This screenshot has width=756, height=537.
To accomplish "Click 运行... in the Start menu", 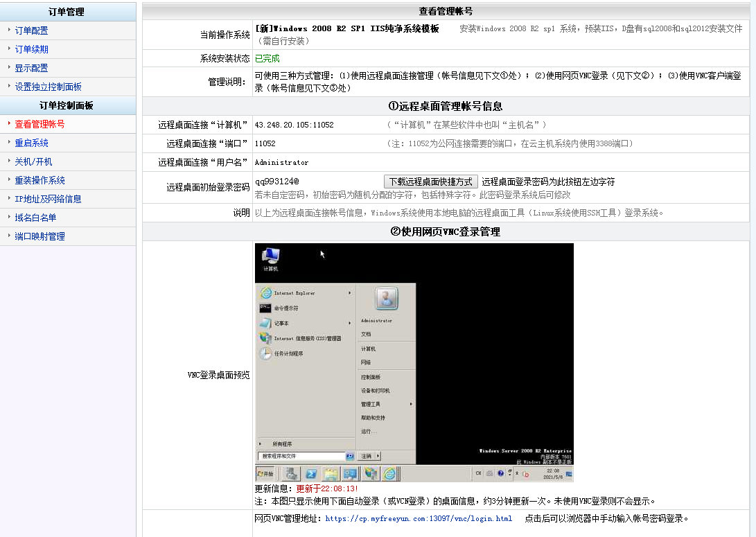I will (x=369, y=432).
